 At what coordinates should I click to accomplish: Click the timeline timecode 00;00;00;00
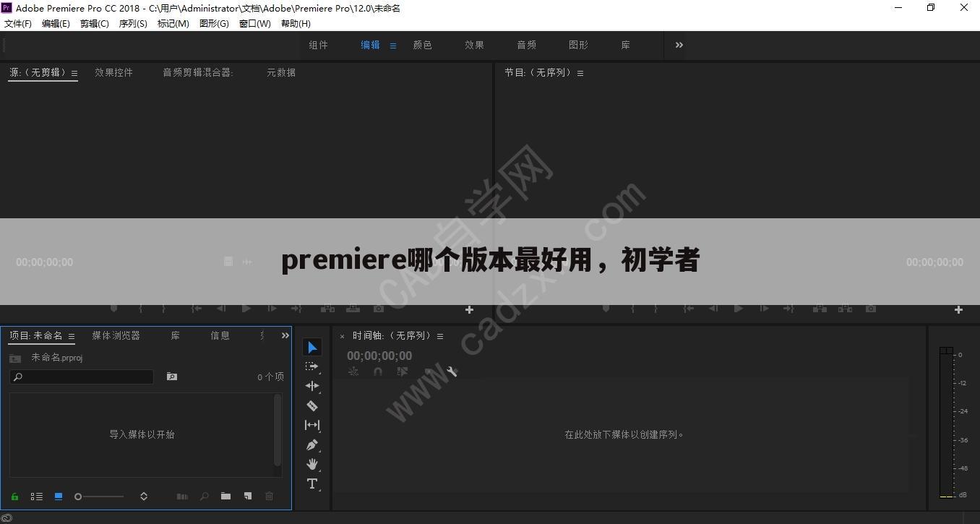pyautogui.click(x=379, y=356)
